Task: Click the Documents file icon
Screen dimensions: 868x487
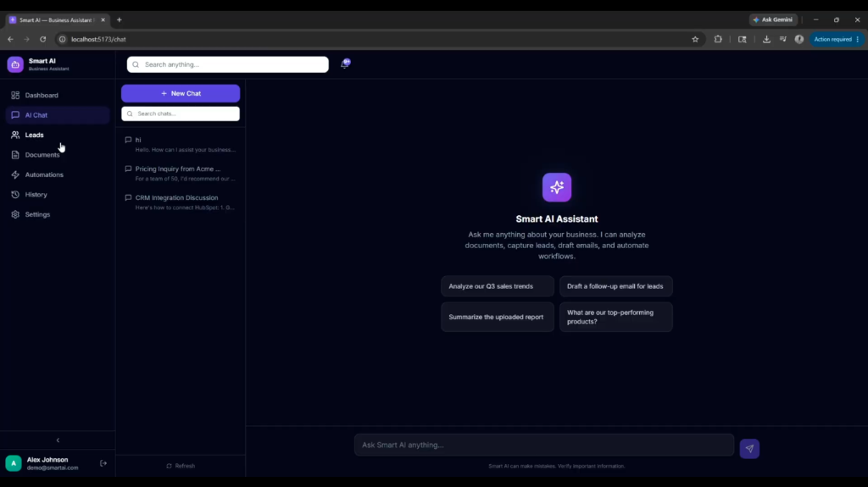Action: point(15,155)
